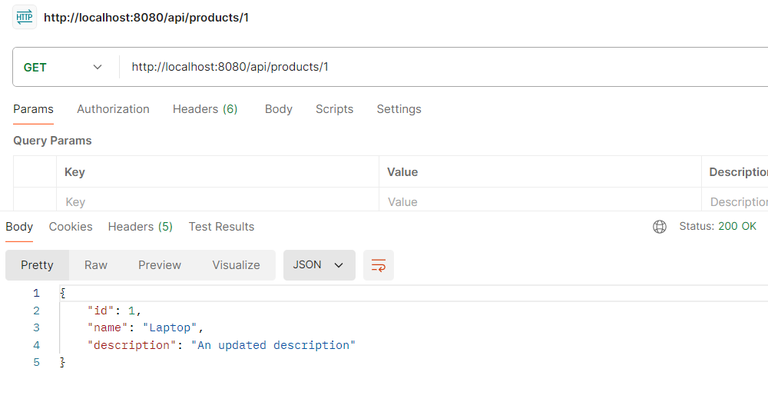Toggle the wrap lines icon

[x=378, y=265]
